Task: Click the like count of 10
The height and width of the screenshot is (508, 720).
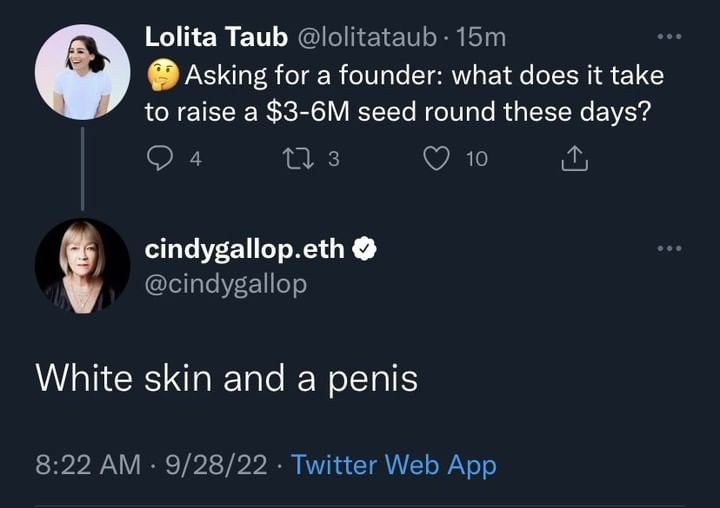Action: [x=477, y=158]
